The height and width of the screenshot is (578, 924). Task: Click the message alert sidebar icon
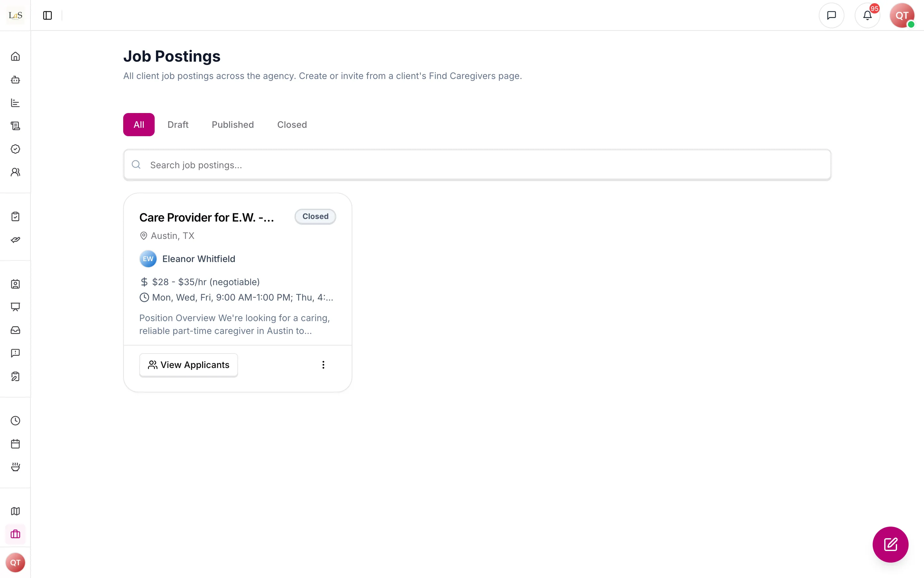pos(15,353)
